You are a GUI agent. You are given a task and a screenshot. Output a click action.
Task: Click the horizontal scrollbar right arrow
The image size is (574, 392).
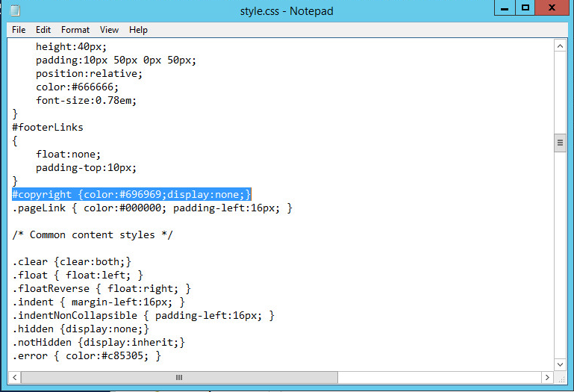(x=547, y=377)
